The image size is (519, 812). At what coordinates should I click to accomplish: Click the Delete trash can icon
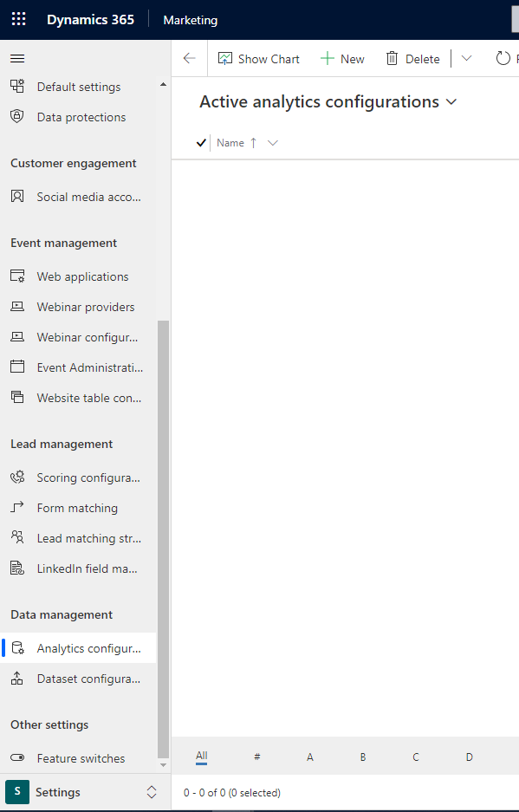(392, 59)
